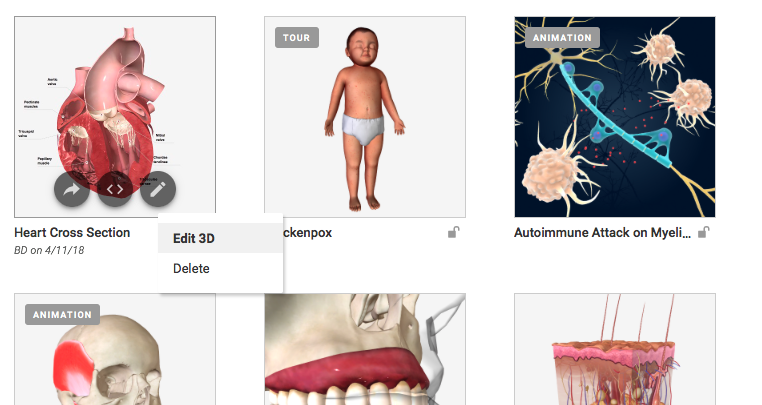The height and width of the screenshot is (405, 762).
Task: Click the ANIMATION badge on neuron thumbnail
Action: pyautogui.click(x=562, y=37)
